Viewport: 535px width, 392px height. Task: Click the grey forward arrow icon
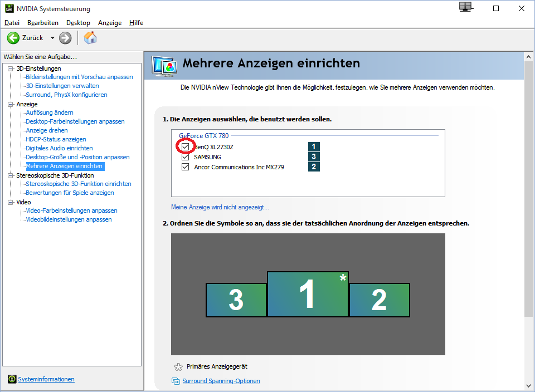click(x=65, y=38)
